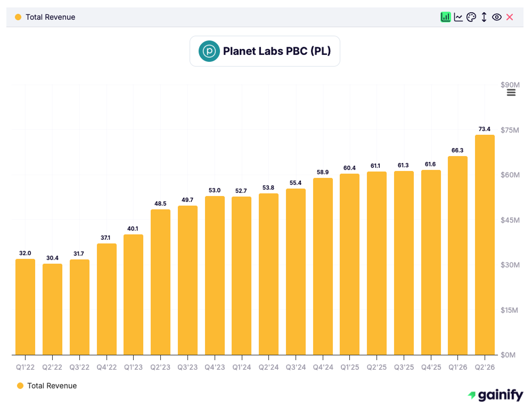Toggle chart visibility with the eye icon
This screenshot has height=407, width=532.
(x=497, y=17)
